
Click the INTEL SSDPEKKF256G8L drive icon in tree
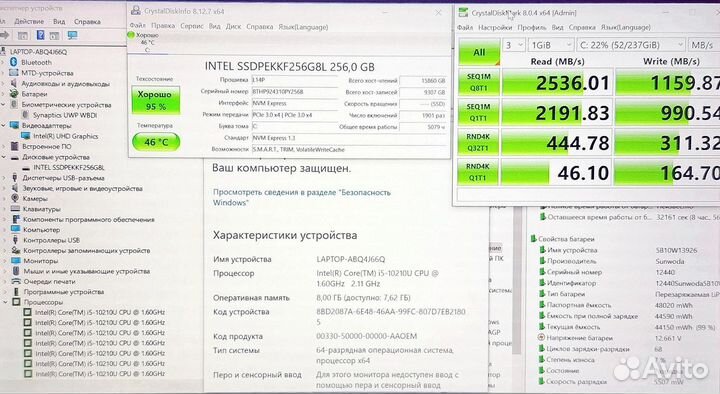(26, 168)
